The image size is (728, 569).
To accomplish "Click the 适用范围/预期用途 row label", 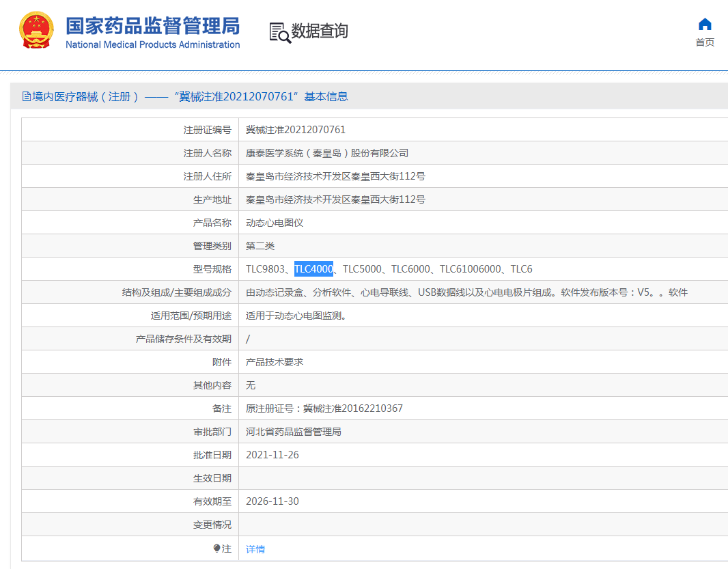I will [191, 316].
